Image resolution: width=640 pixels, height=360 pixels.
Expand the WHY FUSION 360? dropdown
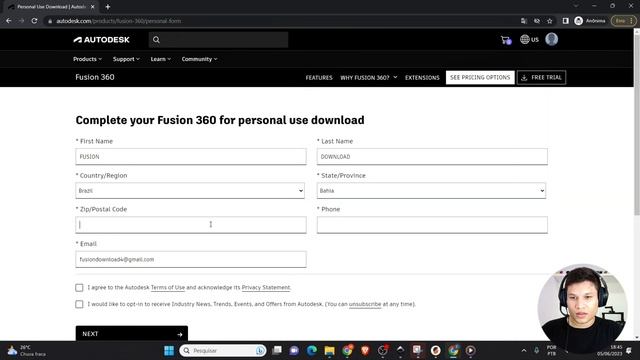click(369, 78)
